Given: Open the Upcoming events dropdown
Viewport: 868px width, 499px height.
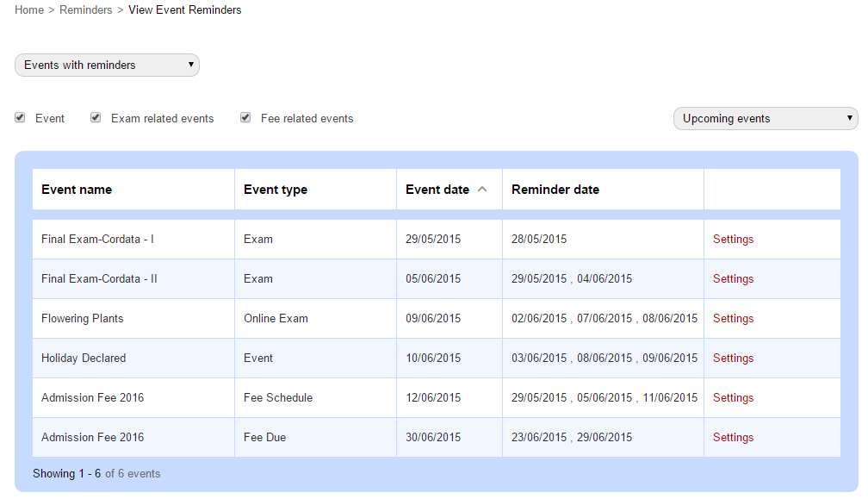Looking at the screenshot, I should click(766, 119).
